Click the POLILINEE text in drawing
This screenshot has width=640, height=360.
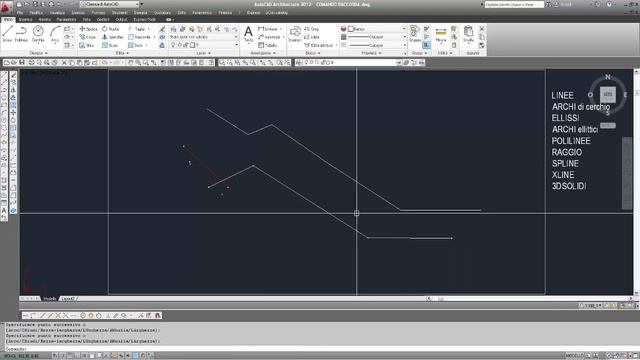(x=571, y=141)
